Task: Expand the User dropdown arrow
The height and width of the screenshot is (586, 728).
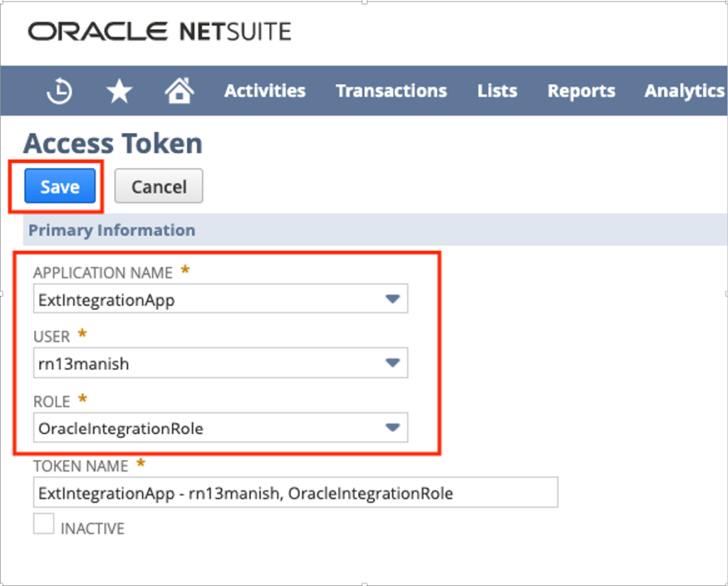Action: click(x=392, y=363)
